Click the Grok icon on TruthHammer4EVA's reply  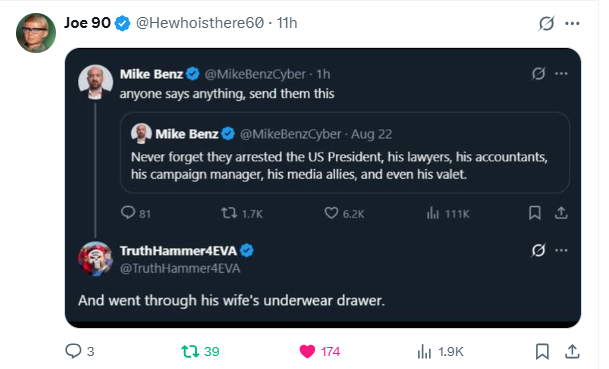538,250
